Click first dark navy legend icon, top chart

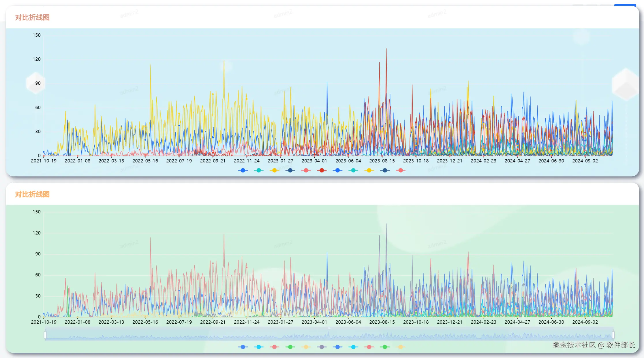(290, 170)
